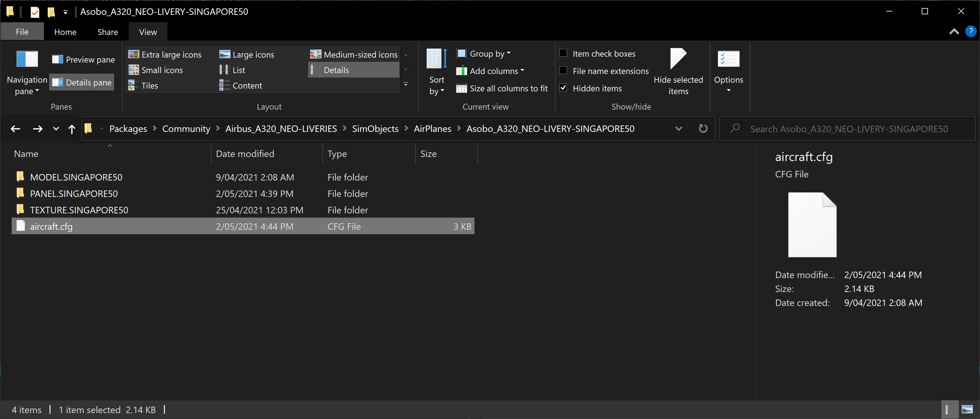The width and height of the screenshot is (980, 419).
Task: Expand the address bar history dropdown
Action: 678,129
